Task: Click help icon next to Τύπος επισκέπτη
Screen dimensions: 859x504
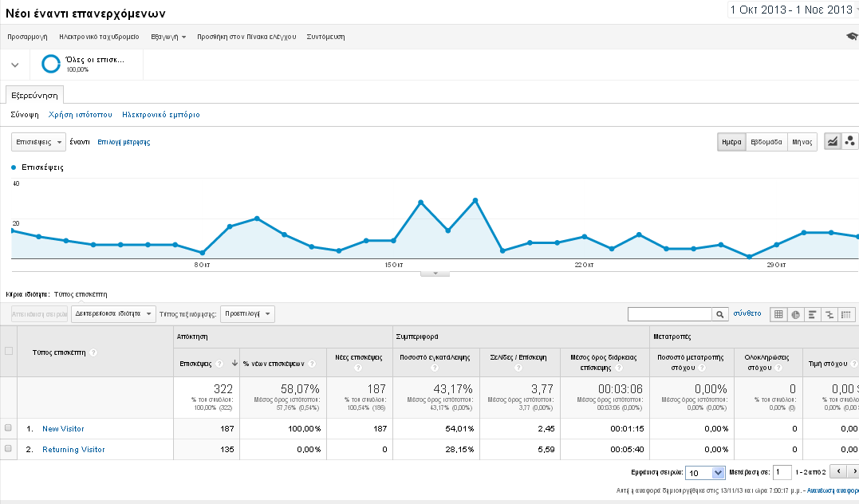Action: pyautogui.click(x=93, y=352)
